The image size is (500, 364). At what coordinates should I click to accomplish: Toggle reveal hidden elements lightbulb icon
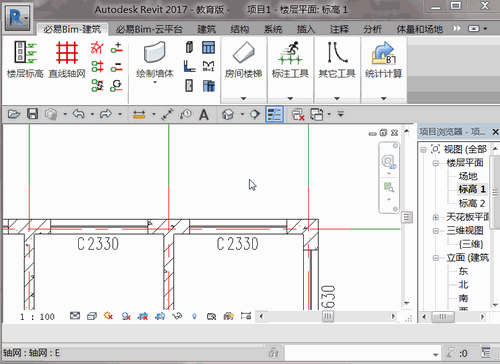point(194,316)
